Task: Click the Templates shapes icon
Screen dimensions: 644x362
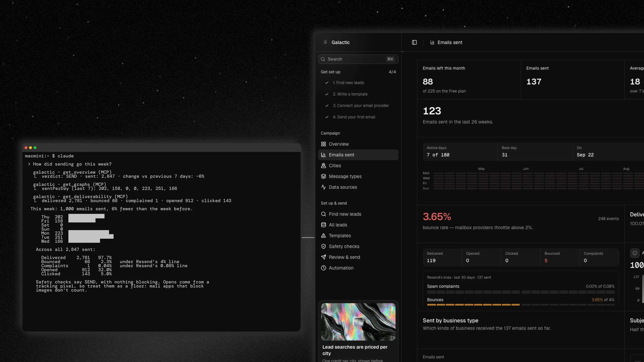Action: click(323, 236)
